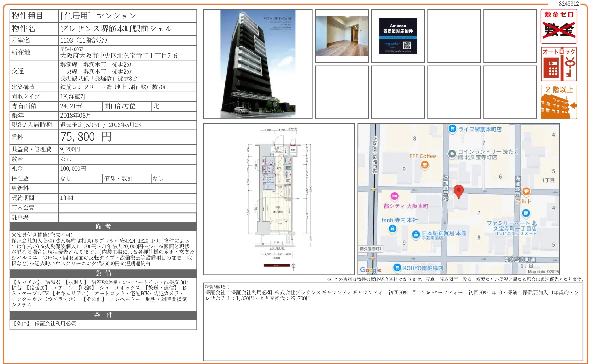Image resolution: width=592 pixels, height=364 pixels.
Task: Click the FFF Coffee map marker
Action: pyautogui.click(x=425, y=165)
